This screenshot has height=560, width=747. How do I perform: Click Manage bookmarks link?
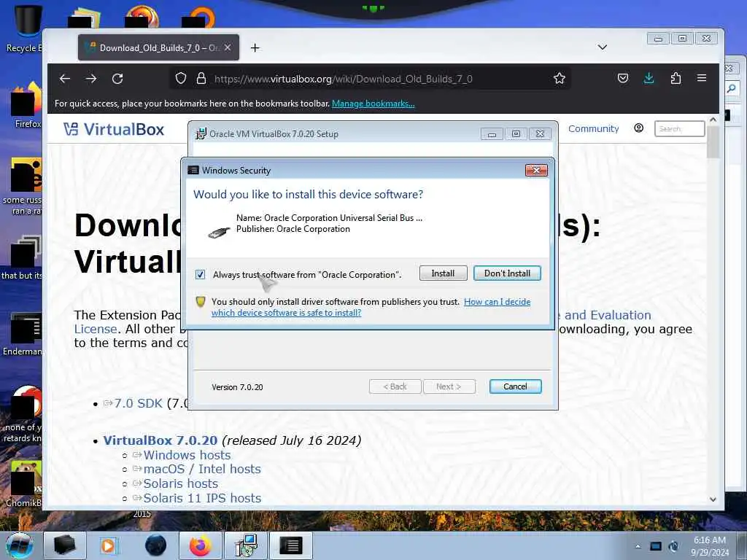[373, 104]
